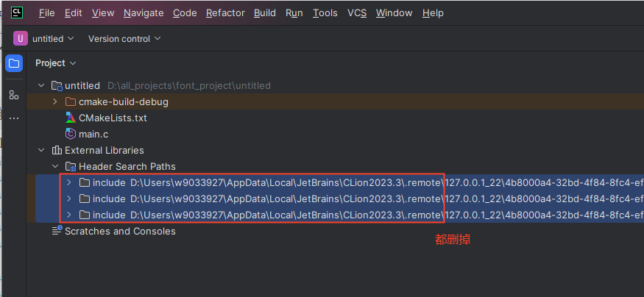Open the Project tool window folder icon
644x297 pixels.
[14, 63]
